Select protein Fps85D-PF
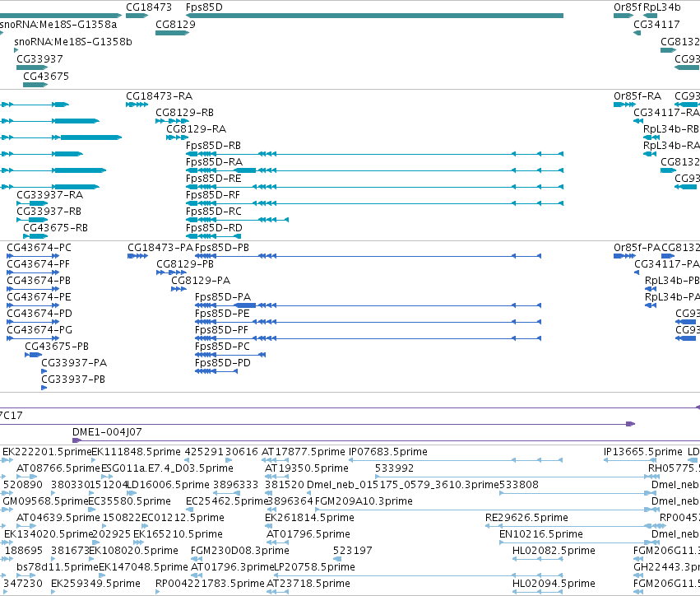This screenshot has height=596, width=700. coord(221,330)
